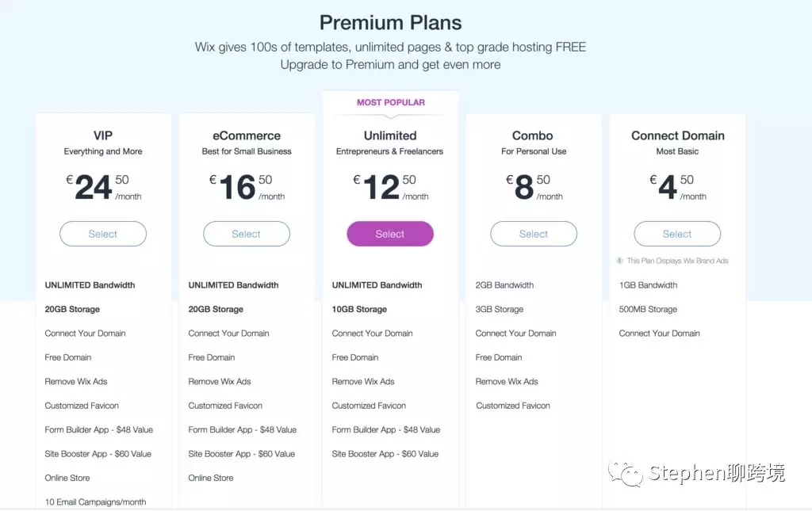This screenshot has height=511, width=812.
Task: Click Online Store feature under eCommerce plan
Action: [x=210, y=478]
